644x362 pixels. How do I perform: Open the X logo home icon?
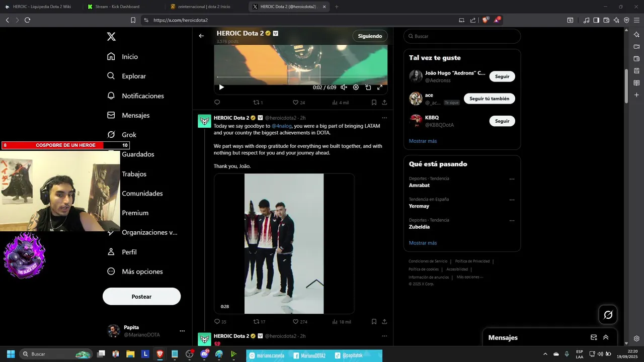tap(111, 37)
